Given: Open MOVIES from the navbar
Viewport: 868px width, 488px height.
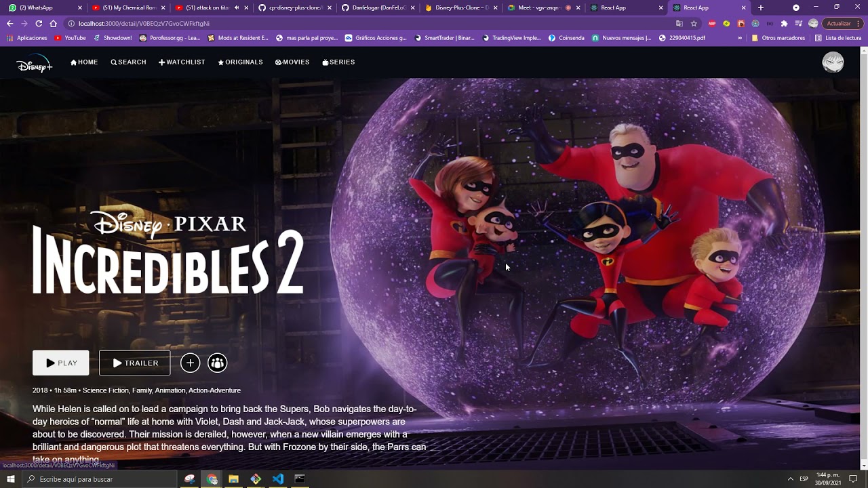Looking at the screenshot, I should pos(292,62).
